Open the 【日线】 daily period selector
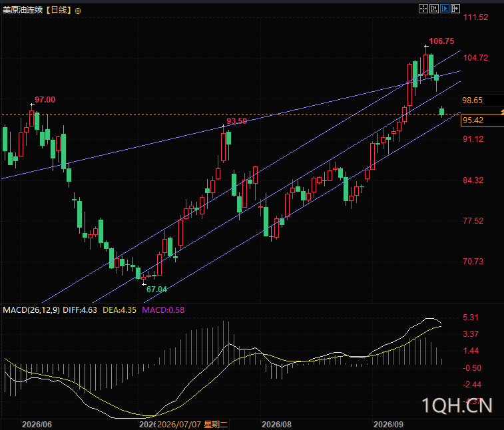This screenshot has width=504, height=430. [59, 10]
